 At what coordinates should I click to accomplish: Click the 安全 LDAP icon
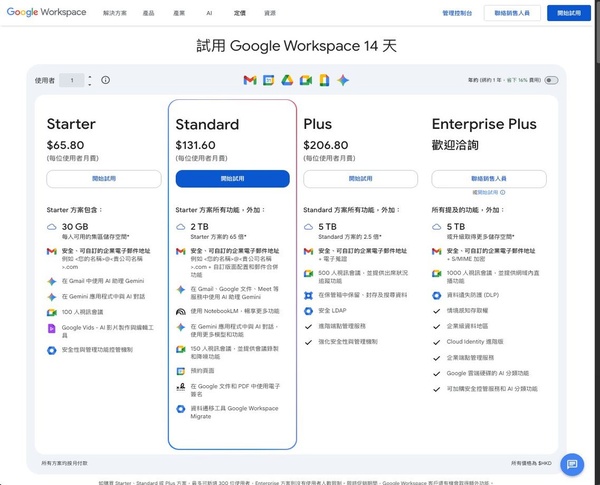pos(308,311)
